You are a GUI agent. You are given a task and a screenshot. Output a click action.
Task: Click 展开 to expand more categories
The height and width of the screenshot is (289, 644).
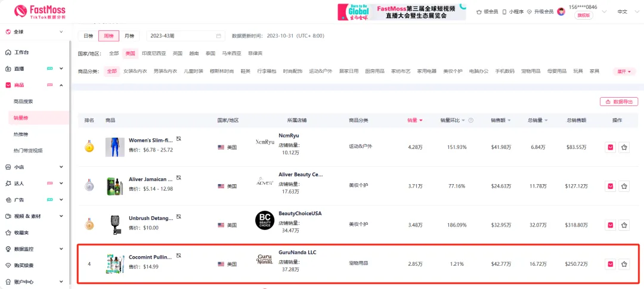(x=624, y=72)
